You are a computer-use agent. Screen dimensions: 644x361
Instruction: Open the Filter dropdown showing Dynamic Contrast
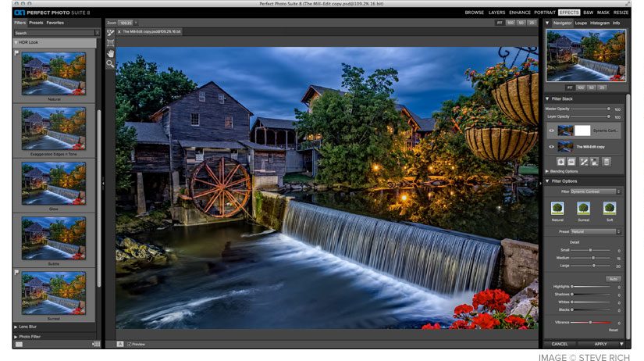(595, 191)
